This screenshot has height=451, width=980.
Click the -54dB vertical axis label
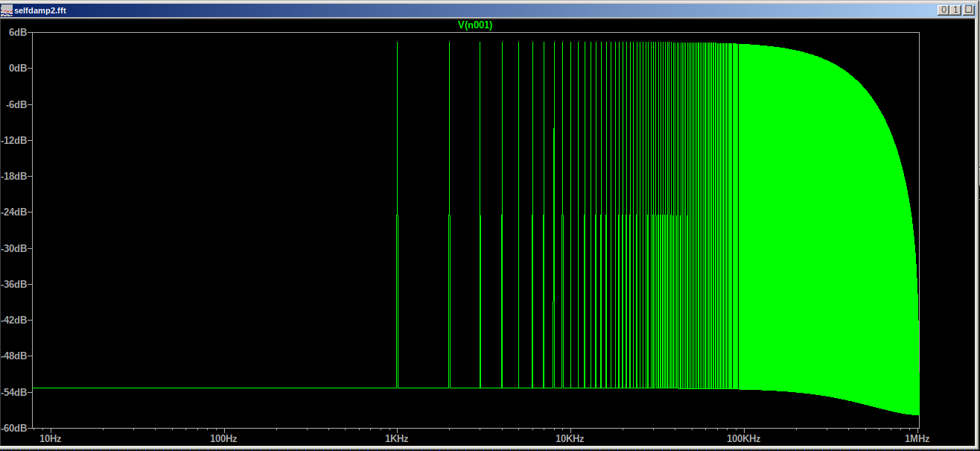pos(15,392)
